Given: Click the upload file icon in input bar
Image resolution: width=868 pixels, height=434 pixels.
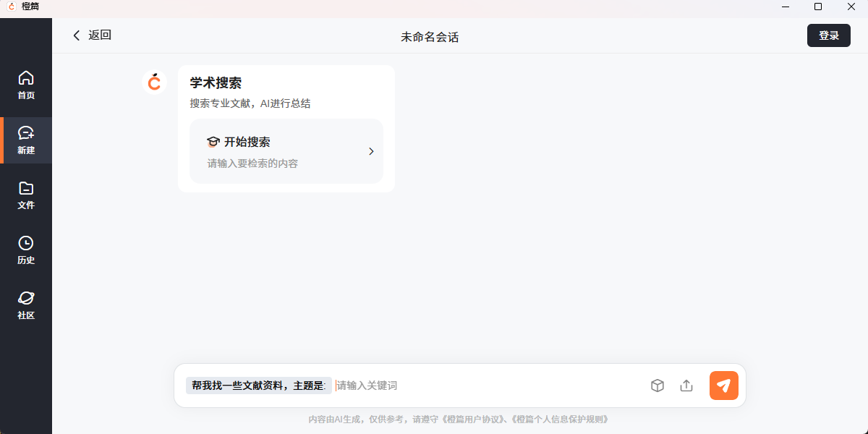Looking at the screenshot, I should tap(686, 386).
